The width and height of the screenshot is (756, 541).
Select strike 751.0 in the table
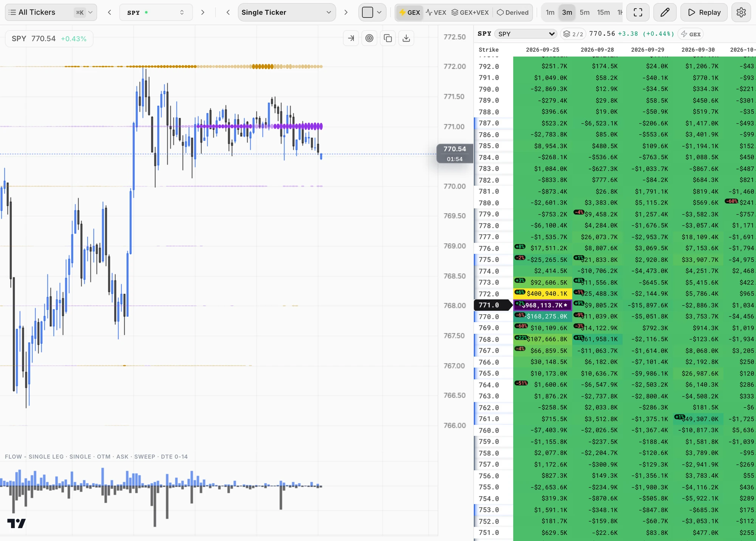click(x=489, y=533)
